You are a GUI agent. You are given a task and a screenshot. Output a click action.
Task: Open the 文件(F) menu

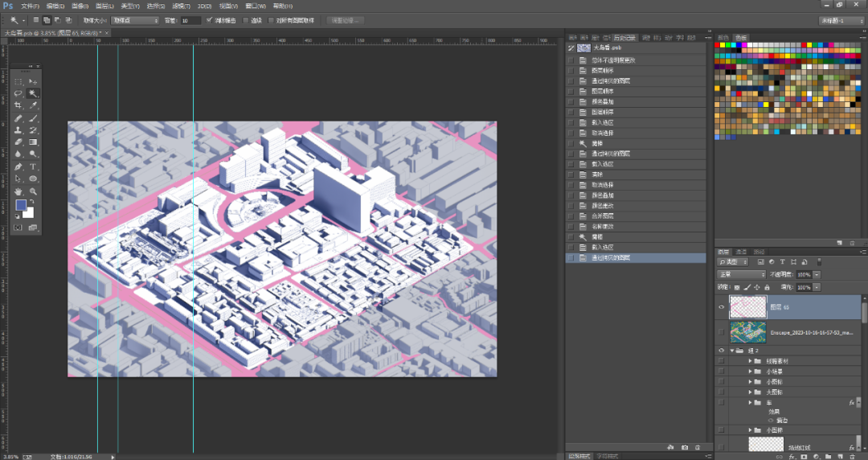click(30, 6)
